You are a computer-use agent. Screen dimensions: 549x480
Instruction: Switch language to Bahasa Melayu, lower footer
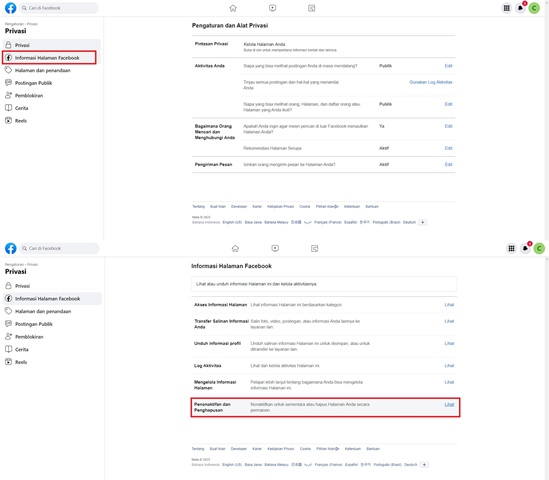coord(276,465)
